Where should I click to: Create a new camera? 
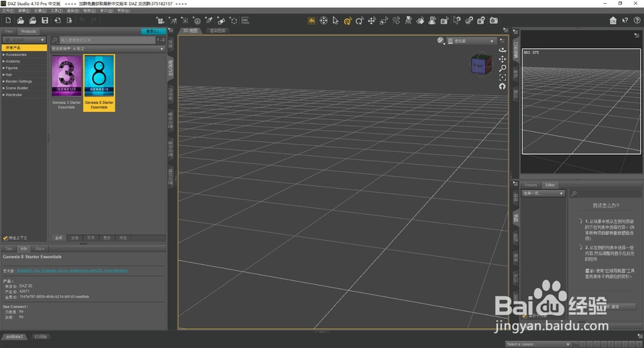(160, 21)
